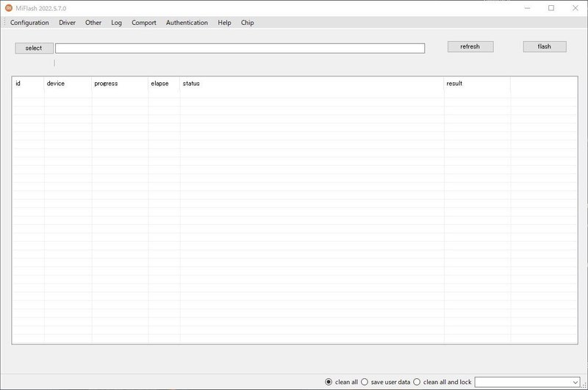The height and width of the screenshot is (390, 588).
Task: Click the MiFlash app icon in title bar
Action: click(9, 8)
